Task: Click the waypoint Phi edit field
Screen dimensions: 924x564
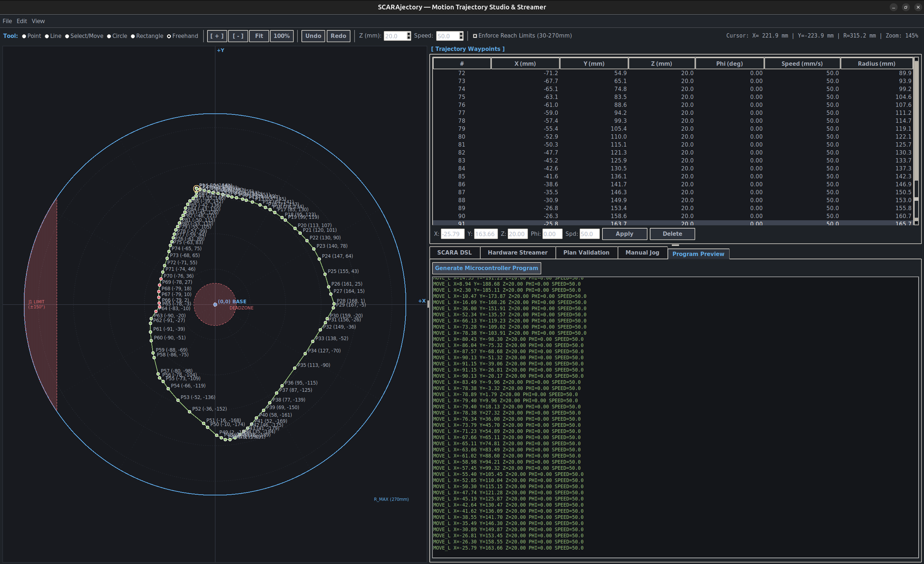Action: pos(553,234)
